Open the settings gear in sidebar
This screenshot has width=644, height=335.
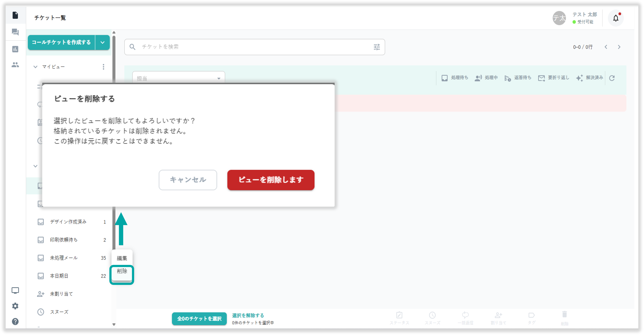[15, 306]
